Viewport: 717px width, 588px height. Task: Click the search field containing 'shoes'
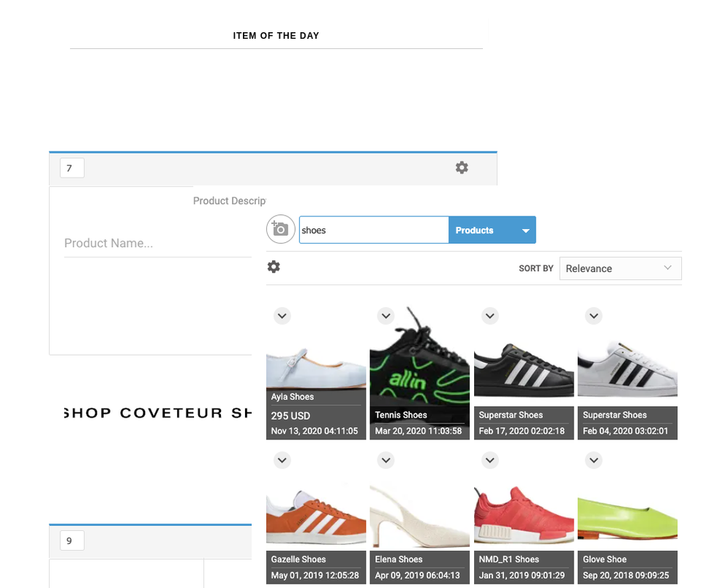coord(373,230)
